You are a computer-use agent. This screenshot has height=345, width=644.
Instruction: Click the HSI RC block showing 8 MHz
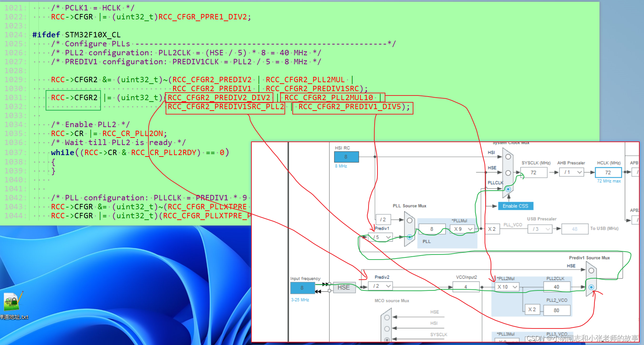tap(346, 157)
